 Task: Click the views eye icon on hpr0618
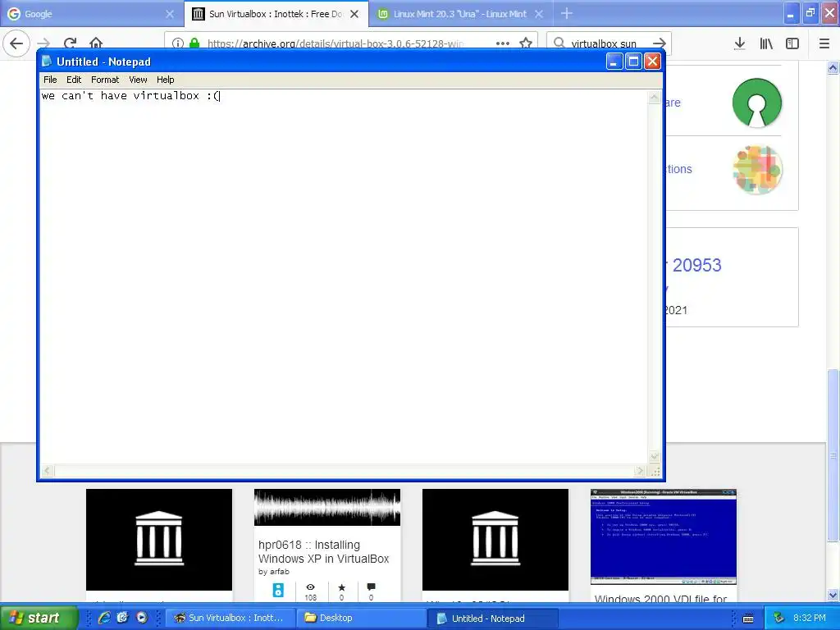coord(311,587)
